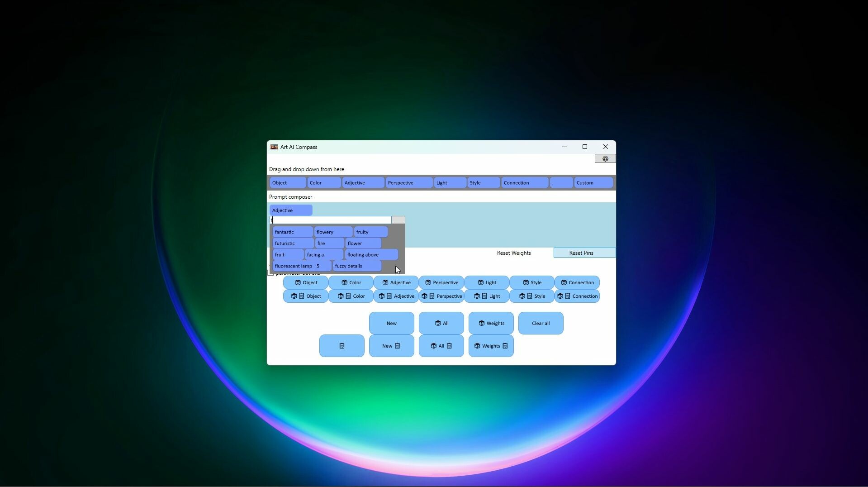Viewport: 868px width, 487px height.
Task: Click New with clipboard icon
Action: pyautogui.click(x=391, y=346)
